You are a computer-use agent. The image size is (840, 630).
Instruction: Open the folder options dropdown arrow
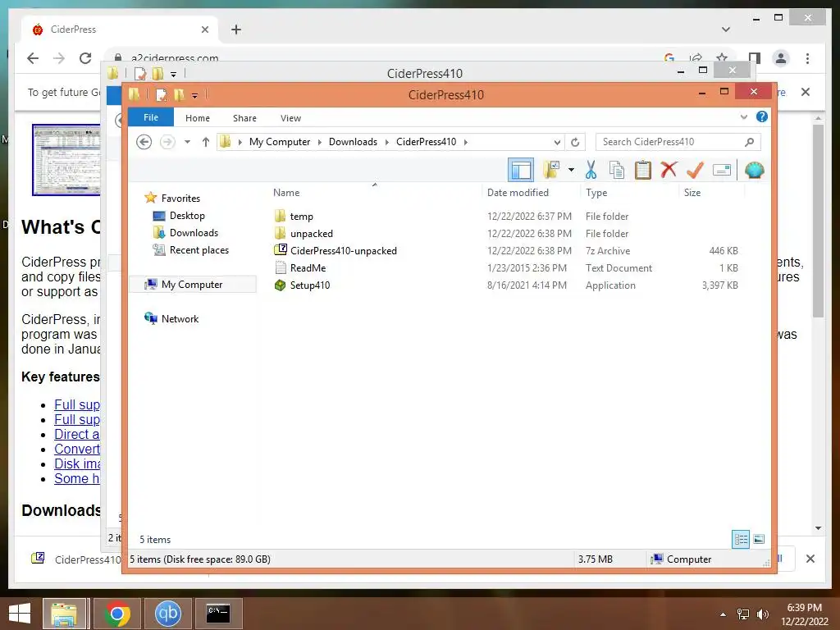pos(571,171)
